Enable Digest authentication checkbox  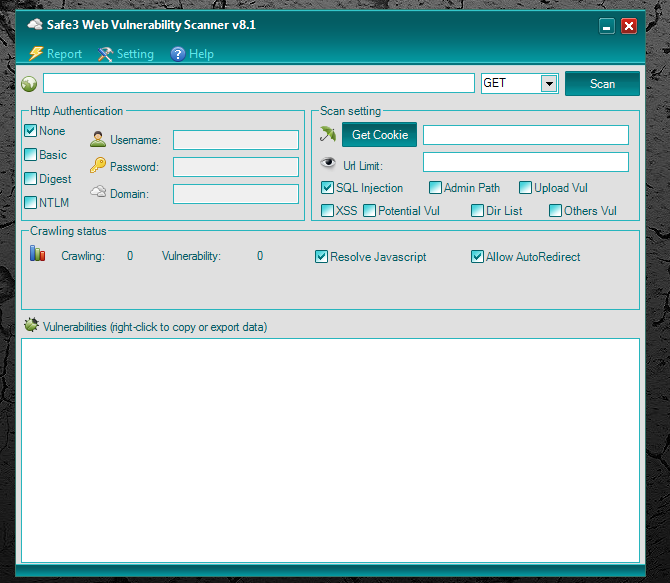(x=30, y=179)
